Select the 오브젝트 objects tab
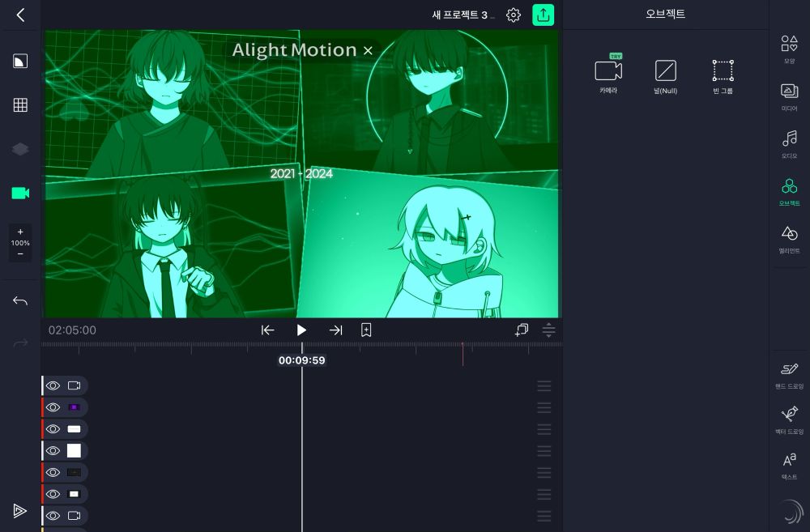 pyautogui.click(x=789, y=192)
